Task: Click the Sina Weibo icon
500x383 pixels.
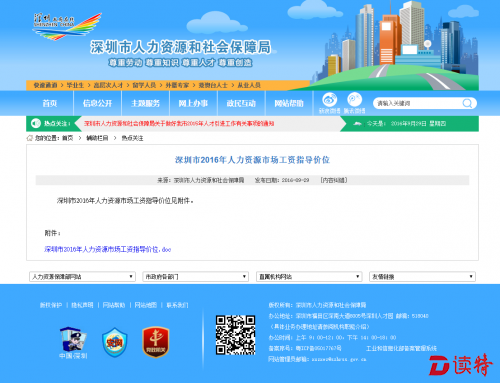Action: pos(329,99)
